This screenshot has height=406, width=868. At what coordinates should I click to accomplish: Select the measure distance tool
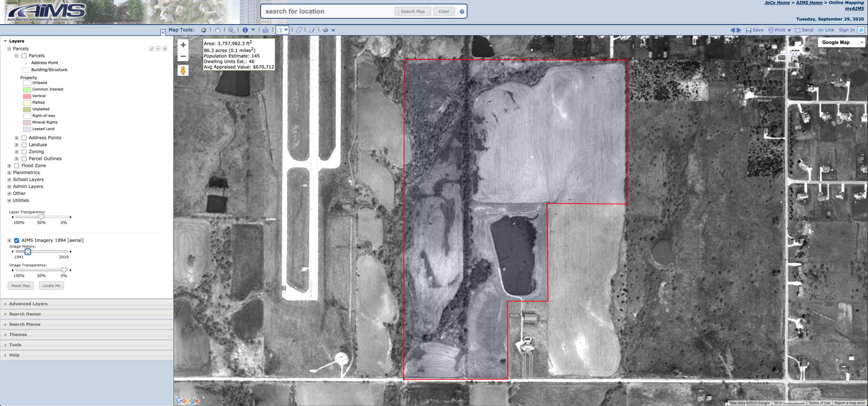[x=266, y=30]
